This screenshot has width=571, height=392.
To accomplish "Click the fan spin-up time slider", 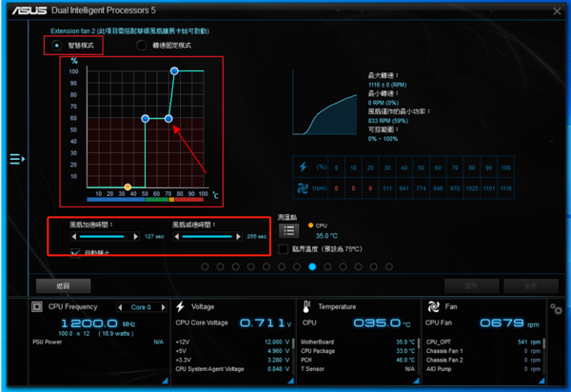I will tap(105, 236).
